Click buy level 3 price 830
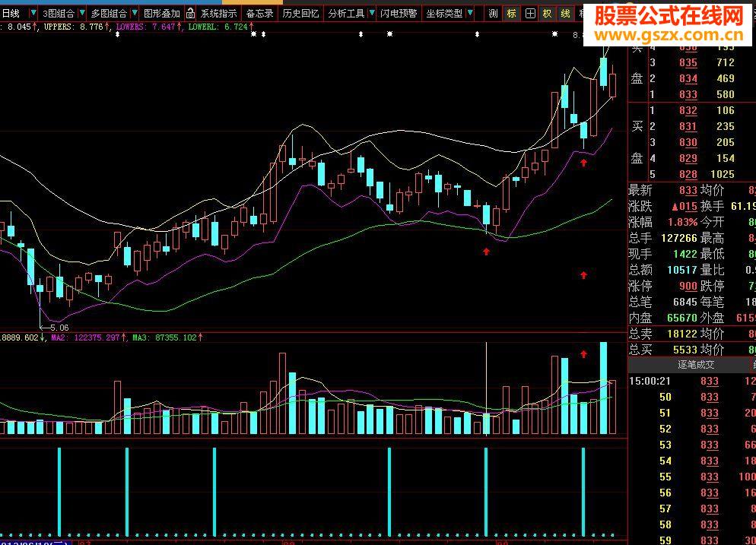 688,142
